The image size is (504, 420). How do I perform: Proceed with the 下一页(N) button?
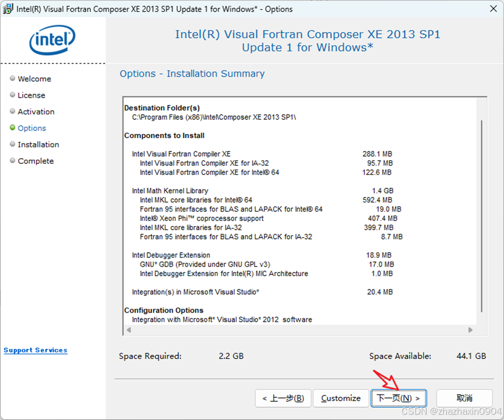(399, 398)
